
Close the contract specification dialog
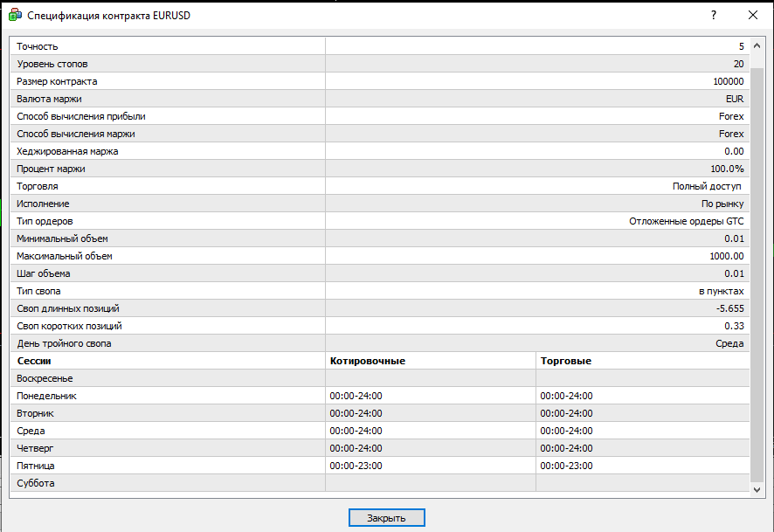753,15
